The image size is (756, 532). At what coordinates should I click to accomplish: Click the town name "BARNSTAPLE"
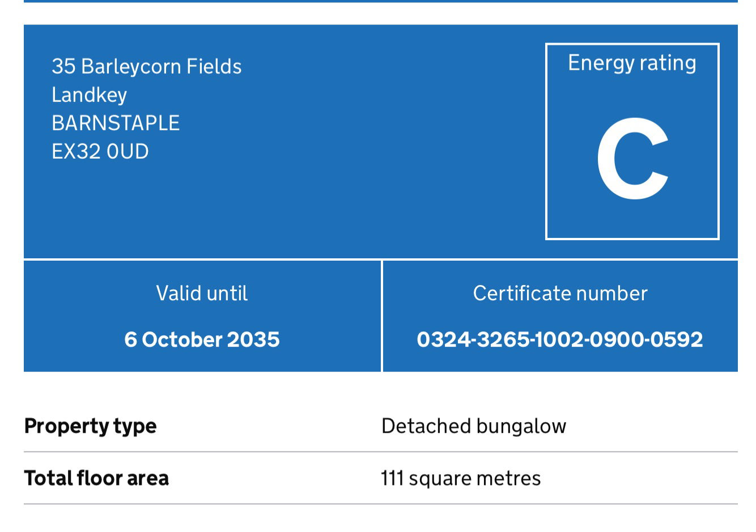coord(116,123)
